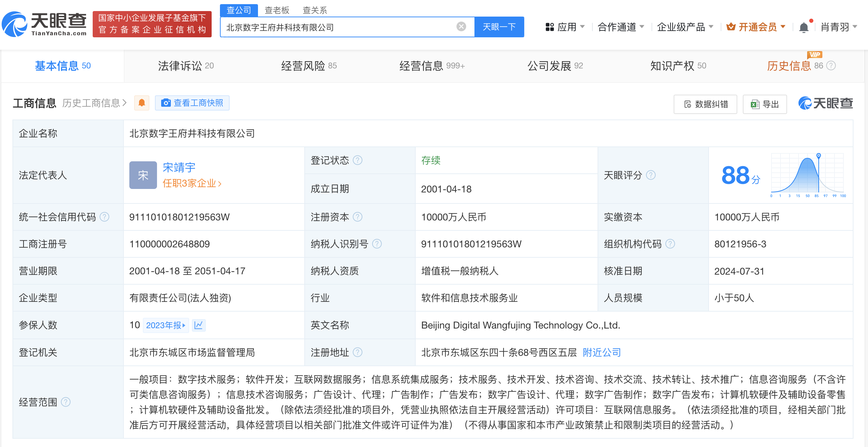Image resolution: width=868 pixels, height=447 pixels.
Task: Open help icon next to 天眼评分
Action: (x=651, y=175)
